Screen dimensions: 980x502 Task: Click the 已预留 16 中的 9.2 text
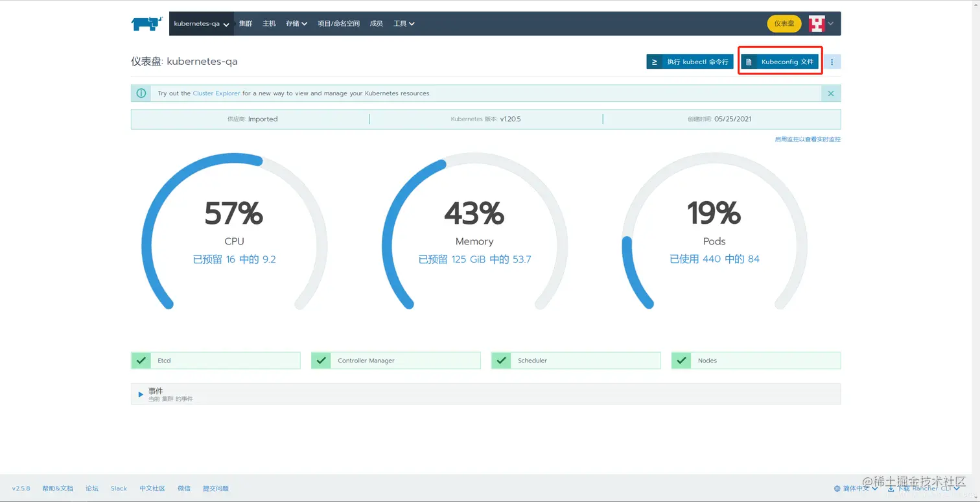click(x=234, y=259)
